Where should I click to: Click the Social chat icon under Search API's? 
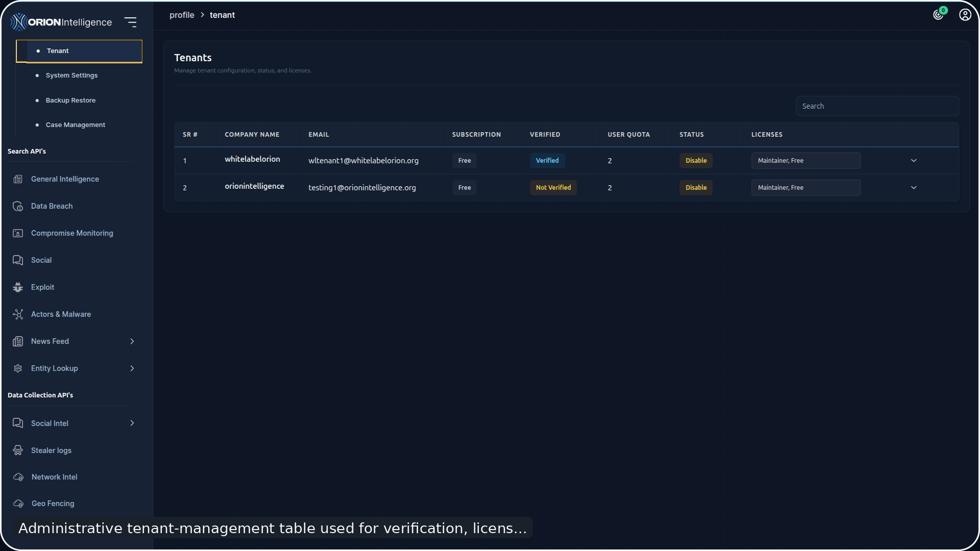(x=18, y=260)
